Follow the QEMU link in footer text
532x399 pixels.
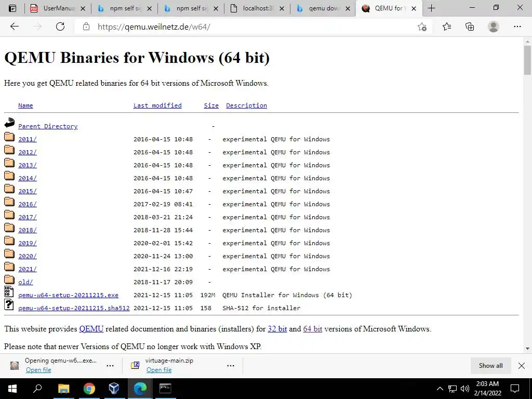91,329
